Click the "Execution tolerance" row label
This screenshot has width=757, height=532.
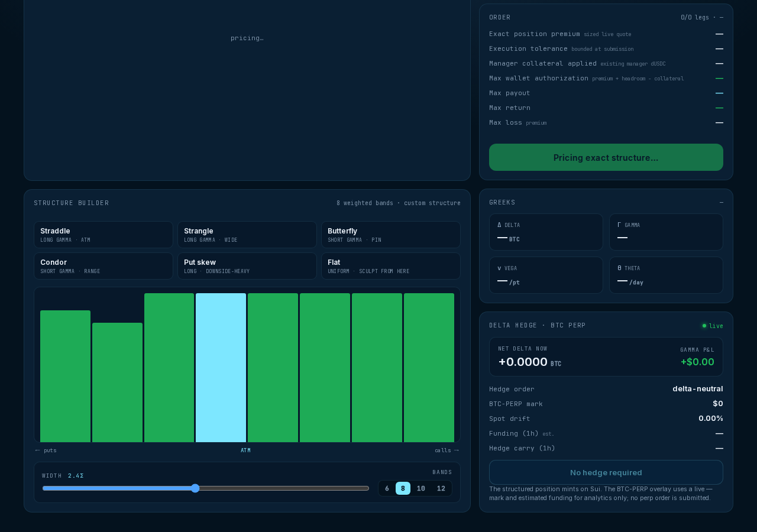528,48
